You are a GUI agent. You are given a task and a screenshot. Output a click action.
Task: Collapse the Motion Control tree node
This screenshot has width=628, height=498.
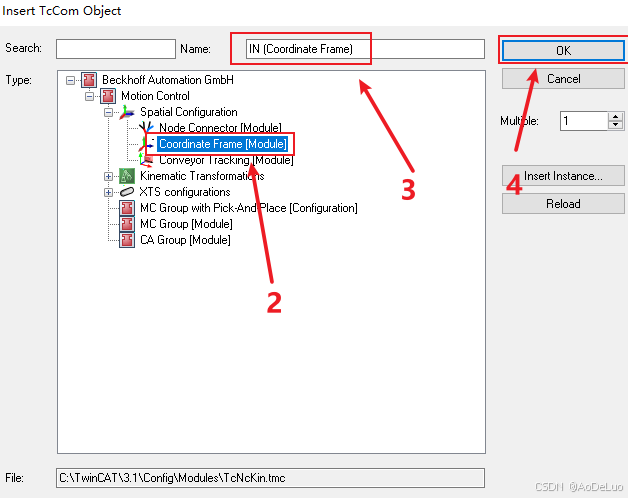pos(89,97)
